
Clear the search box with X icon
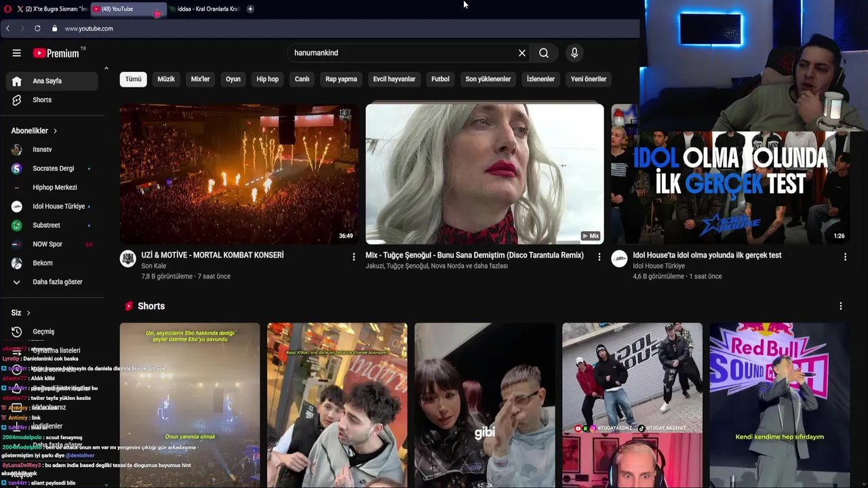point(522,53)
